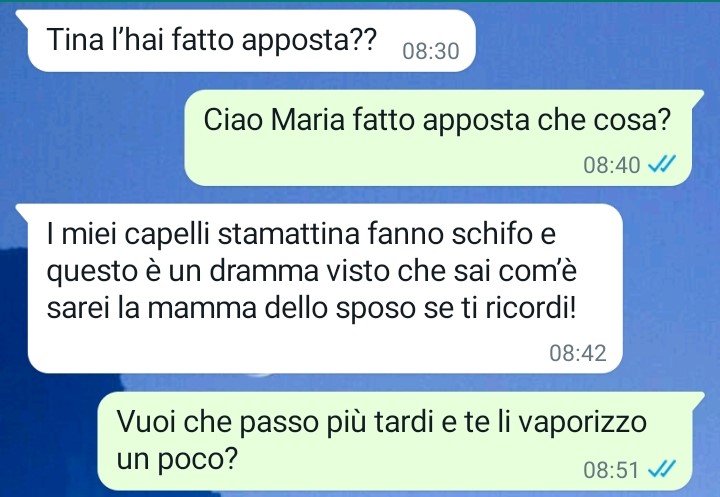Click the word "vaporizzo" in last message
Viewport: 720px width, 497px height.
pos(582,423)
